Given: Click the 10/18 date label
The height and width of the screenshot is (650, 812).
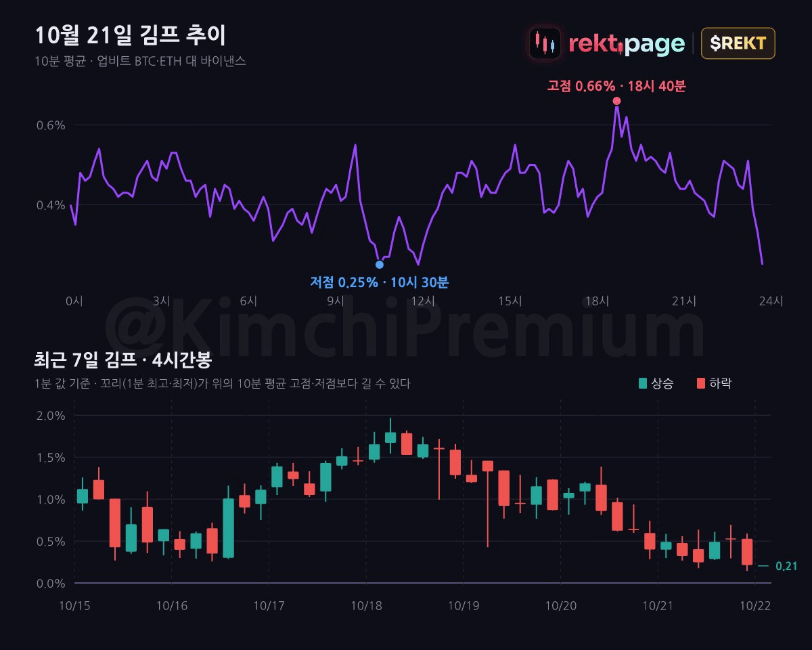Looking at the screenshot, I should 366,605.
